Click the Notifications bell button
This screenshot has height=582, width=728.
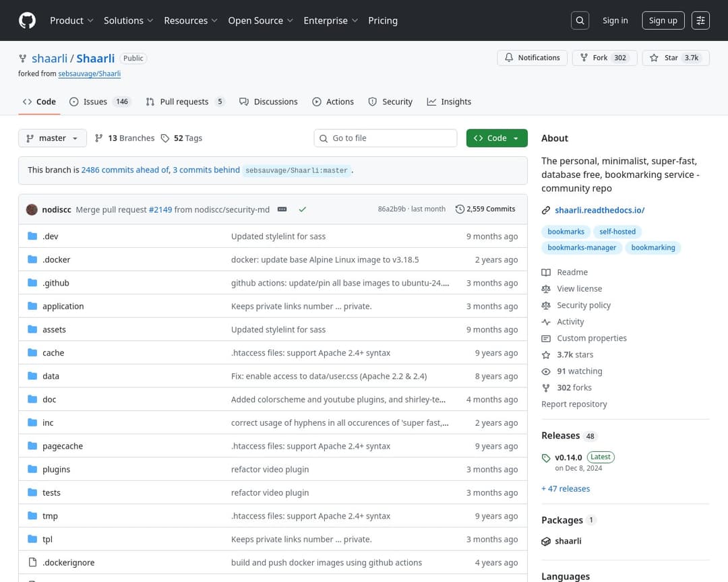click(532, 58)
